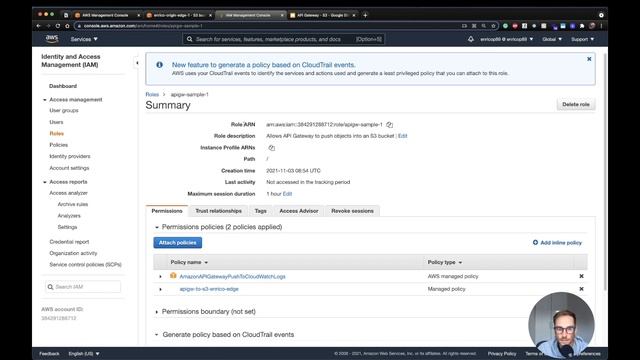Image resolution: width=640 pixels, height=360 pixels.
Task: Go to browser home icon
Action: [67, 26]
